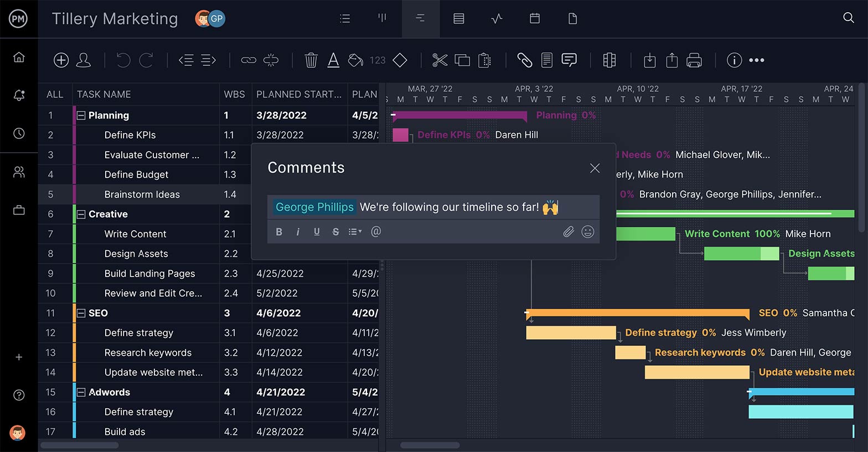The width and height of the screenshot is (868, 452).
Task: Open the list style dropdown in comment editor
Action: 355,232
